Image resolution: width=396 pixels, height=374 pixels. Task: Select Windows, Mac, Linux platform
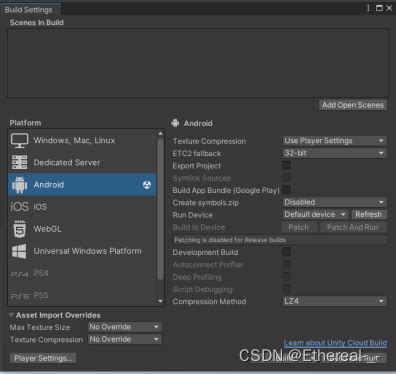[82, 140]
